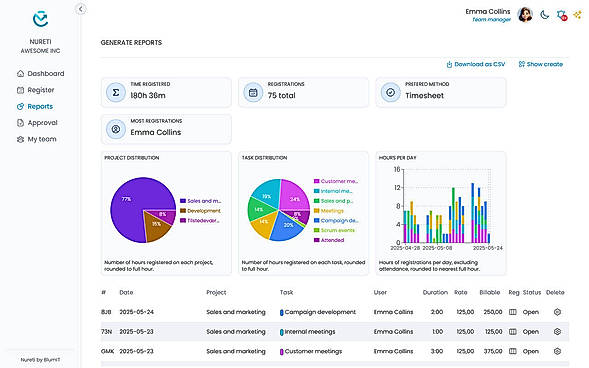Screen dimensions: 589x368
Task: Delete the Internal meetings registration
Action: coord(557,332)
